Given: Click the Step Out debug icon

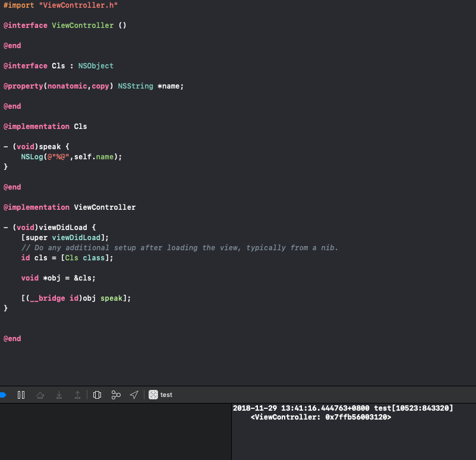Looking at the screenshot, I should (77, 395).
